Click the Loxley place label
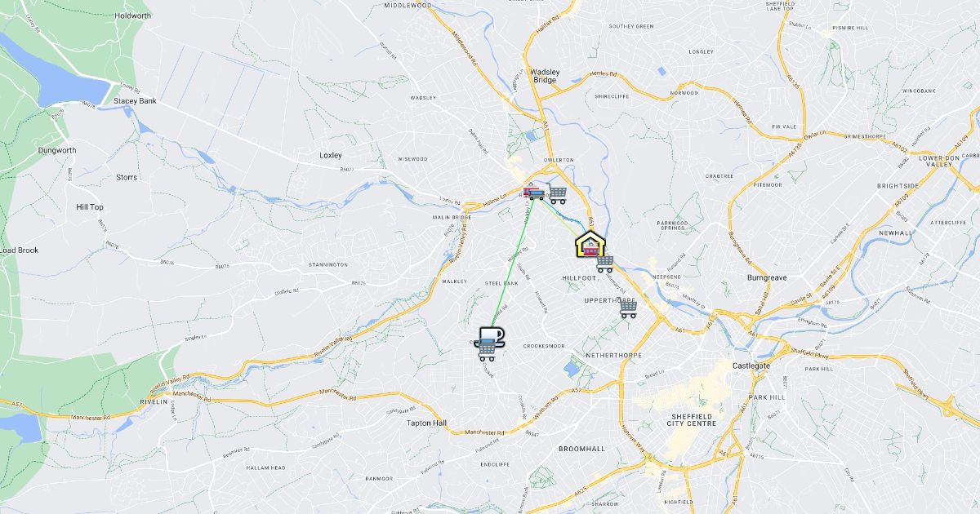The height and width of the screenshot is (514, 980). (331, 155)
